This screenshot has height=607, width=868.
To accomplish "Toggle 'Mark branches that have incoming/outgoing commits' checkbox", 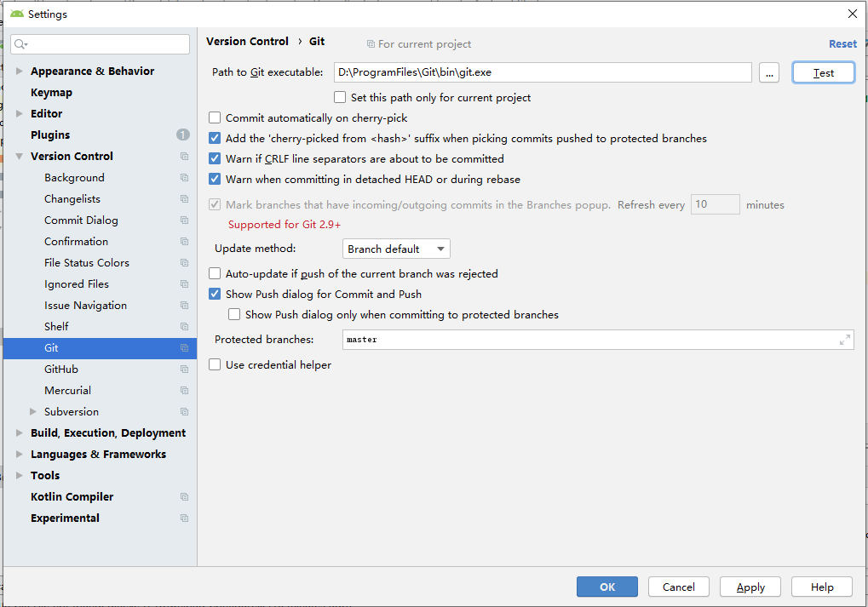I will click(x=215, y=204).
